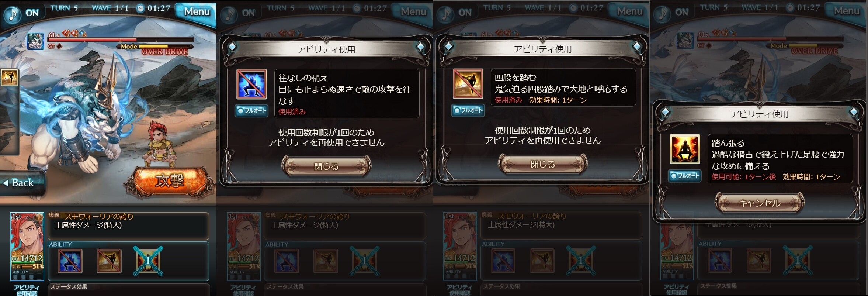Click the boss HP gauge bar

[x=121, y=39]
